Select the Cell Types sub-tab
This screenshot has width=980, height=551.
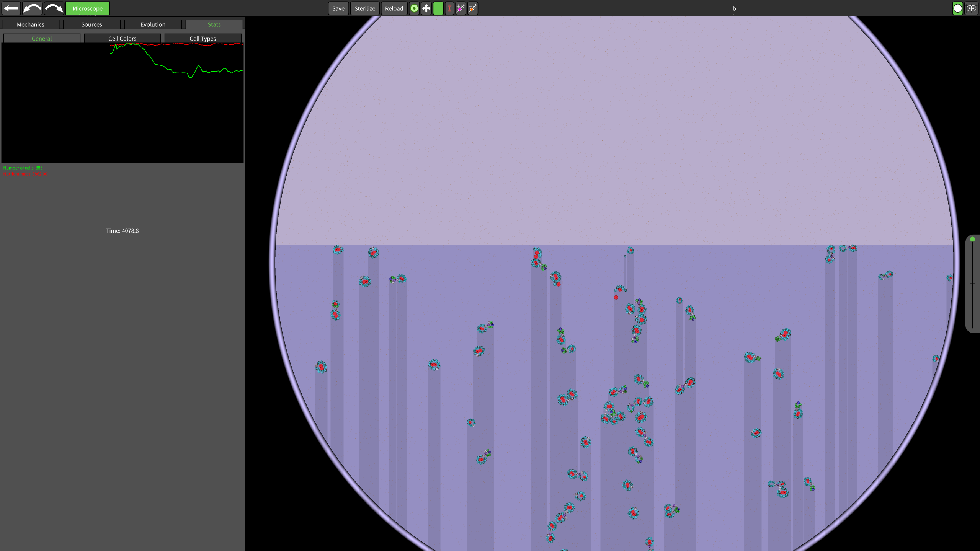click(203, 39)
